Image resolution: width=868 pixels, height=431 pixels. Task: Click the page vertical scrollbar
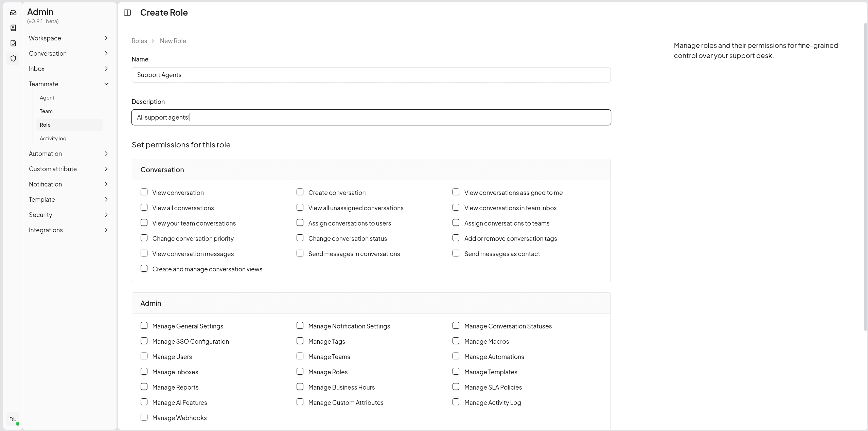click(865, 177)
